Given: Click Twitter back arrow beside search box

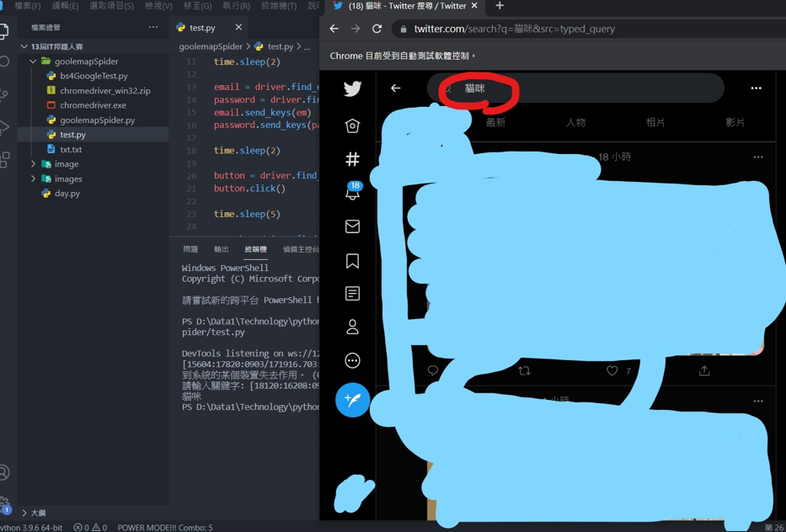Looking at the screenshot, I should 395,88.
